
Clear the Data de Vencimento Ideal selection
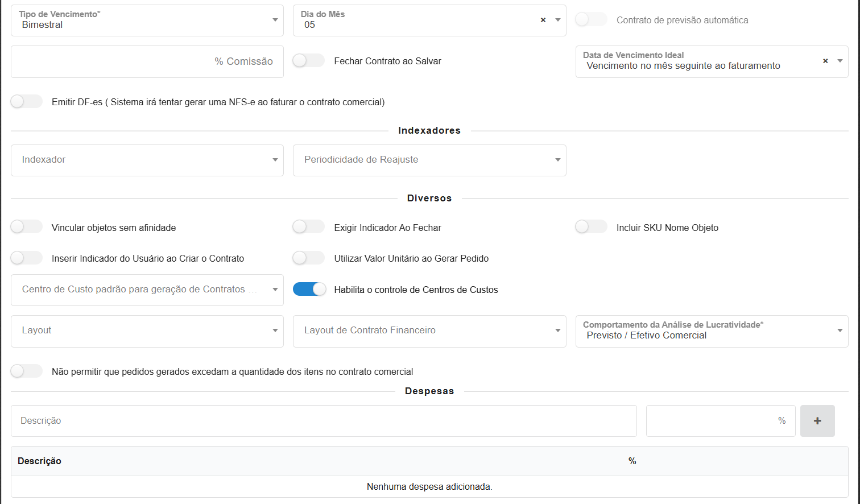coord(825,61)
